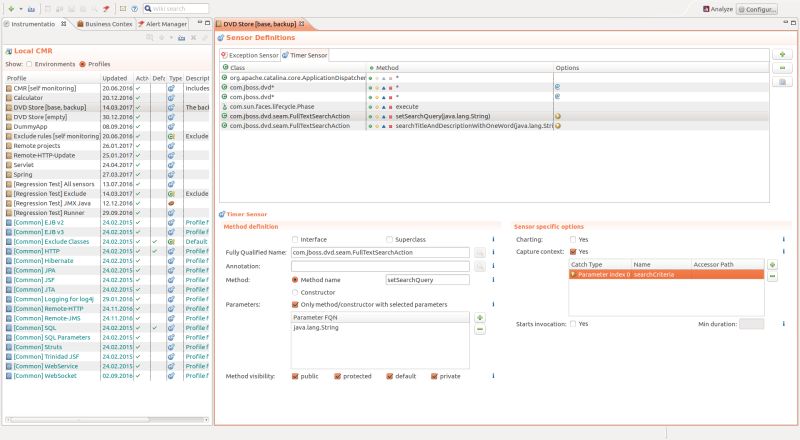The width and height of the screenshot is (800, 440).
Task: Toggle the Capture context Yes checkbox
Action: (573, 252)
